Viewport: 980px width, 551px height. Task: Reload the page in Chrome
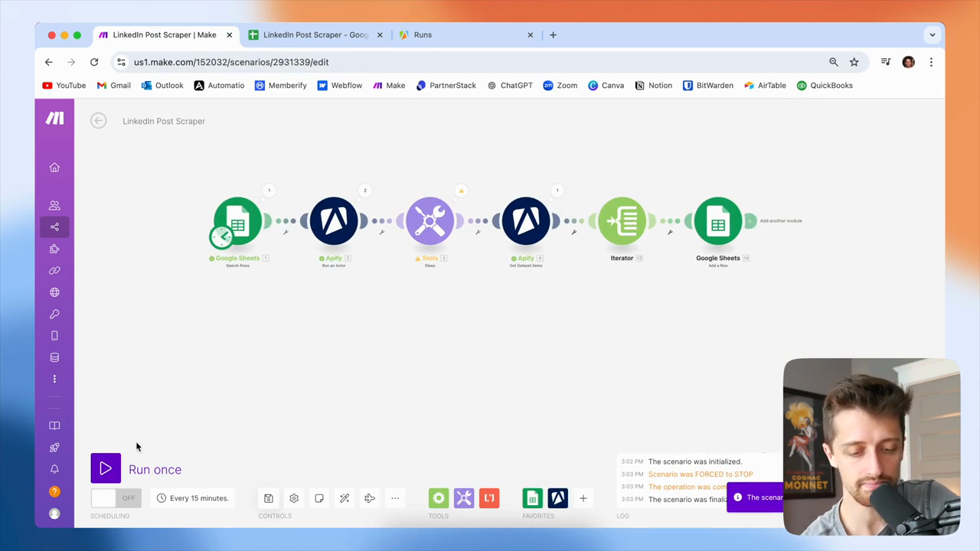tap(94, 62)
